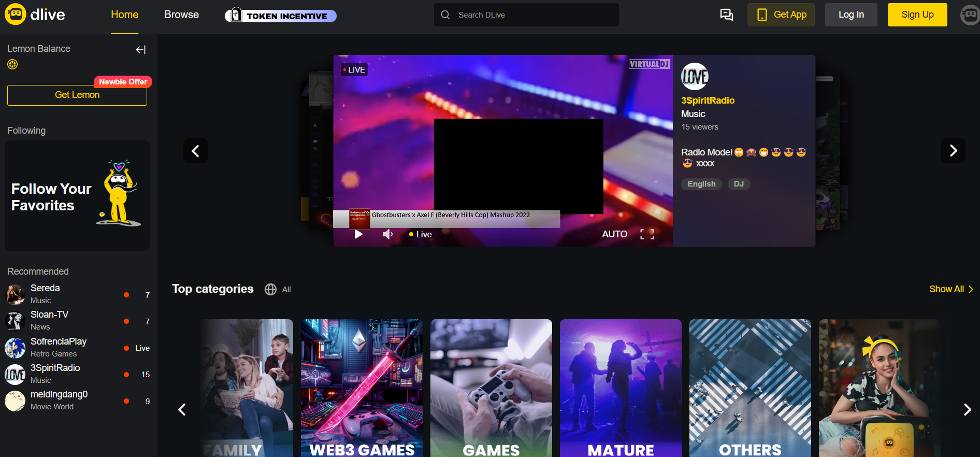
Task: Open the Web3 Games category card
Action: click(x=362, y=388)
